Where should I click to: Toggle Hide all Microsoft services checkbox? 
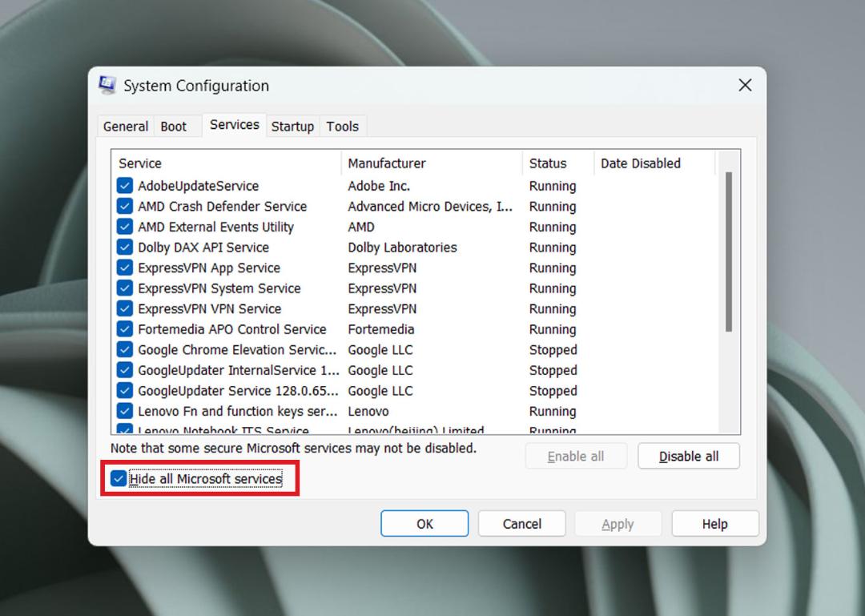tap(118, 478)
